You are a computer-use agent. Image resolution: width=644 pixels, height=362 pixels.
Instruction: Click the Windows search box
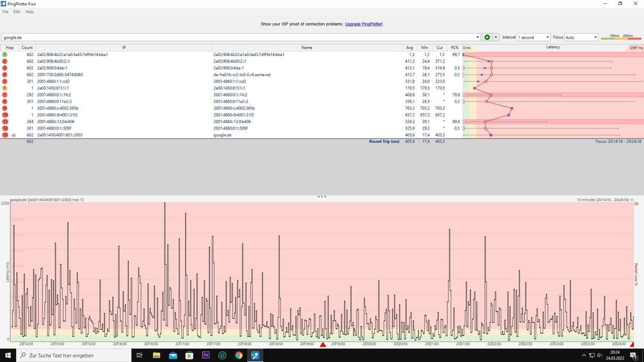(x=74, y=356)
